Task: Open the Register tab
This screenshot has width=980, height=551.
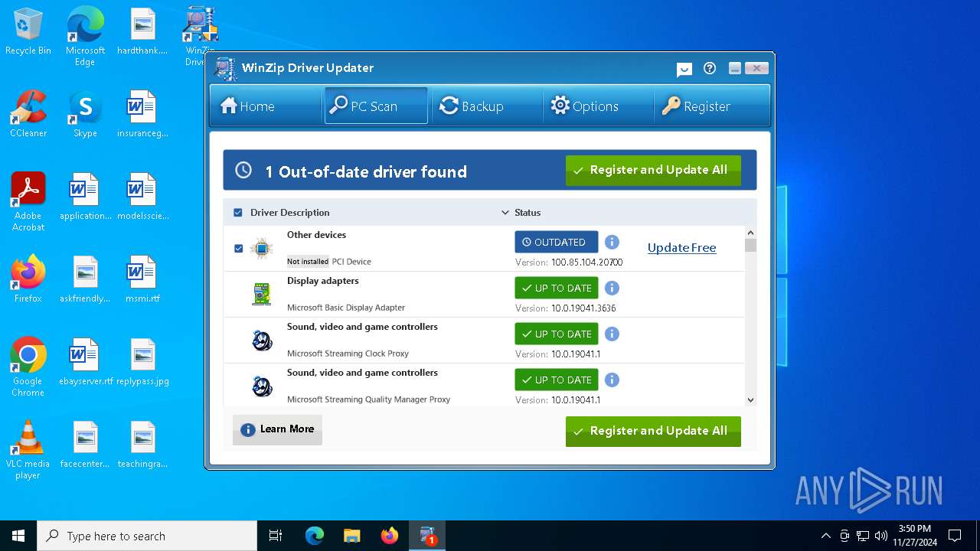Action: 710,106
